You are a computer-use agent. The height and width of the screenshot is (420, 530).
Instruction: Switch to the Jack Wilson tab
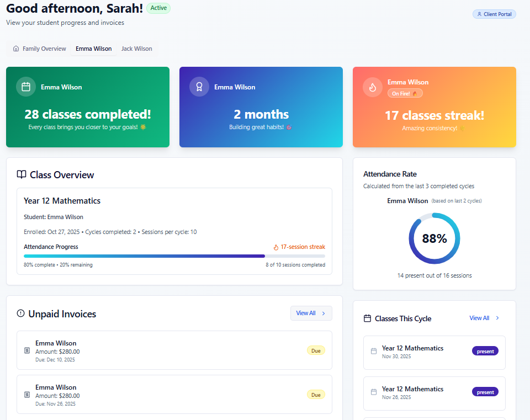136,49
